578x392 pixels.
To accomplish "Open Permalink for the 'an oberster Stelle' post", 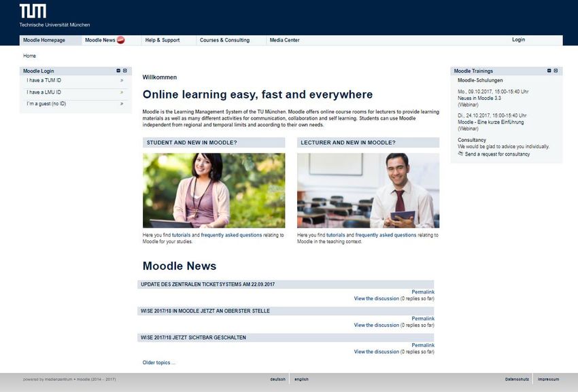I will tap(423, 319).
